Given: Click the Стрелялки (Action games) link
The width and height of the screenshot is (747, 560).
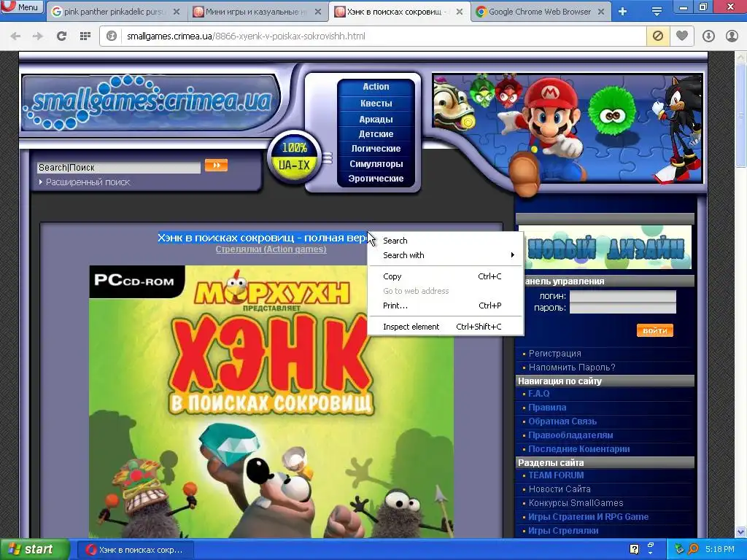Looking at the screenshot, I should 271,249.
